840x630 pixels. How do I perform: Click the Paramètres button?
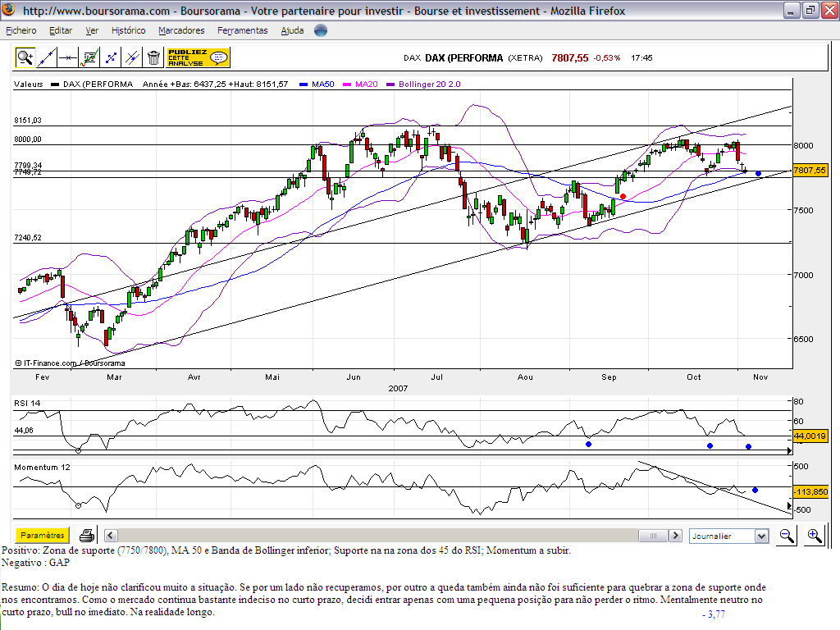(43, 535)
